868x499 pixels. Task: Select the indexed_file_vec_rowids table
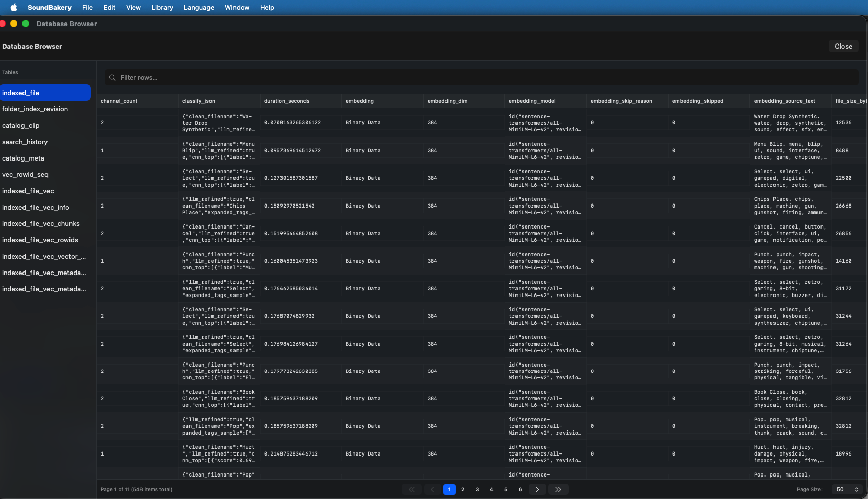[x=45, y=240]
